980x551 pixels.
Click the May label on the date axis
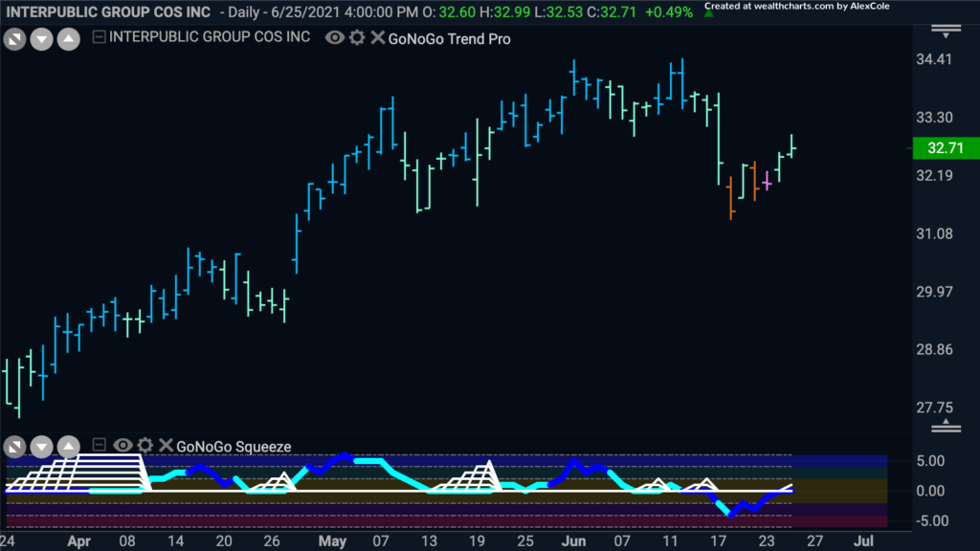pyautogui.click(x=332, y=541)
